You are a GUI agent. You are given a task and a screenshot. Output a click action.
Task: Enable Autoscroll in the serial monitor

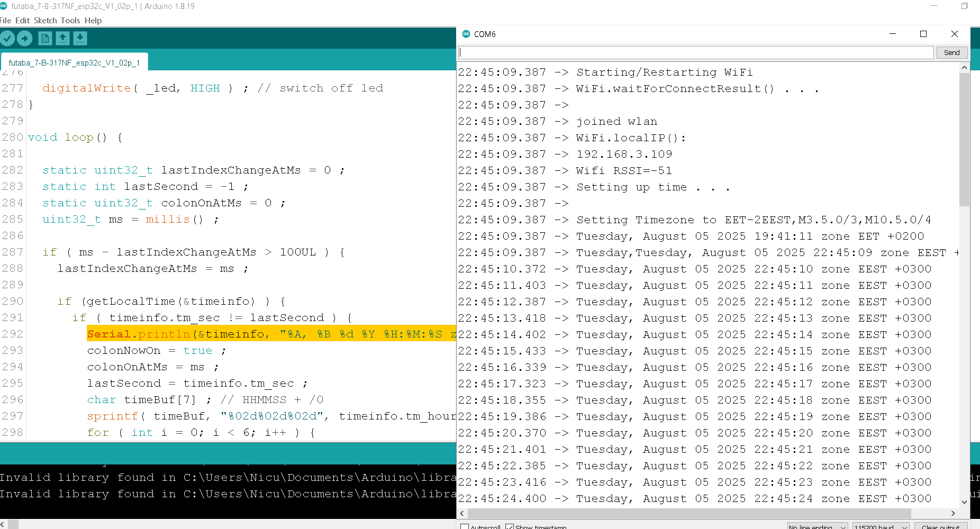[465, 526]
